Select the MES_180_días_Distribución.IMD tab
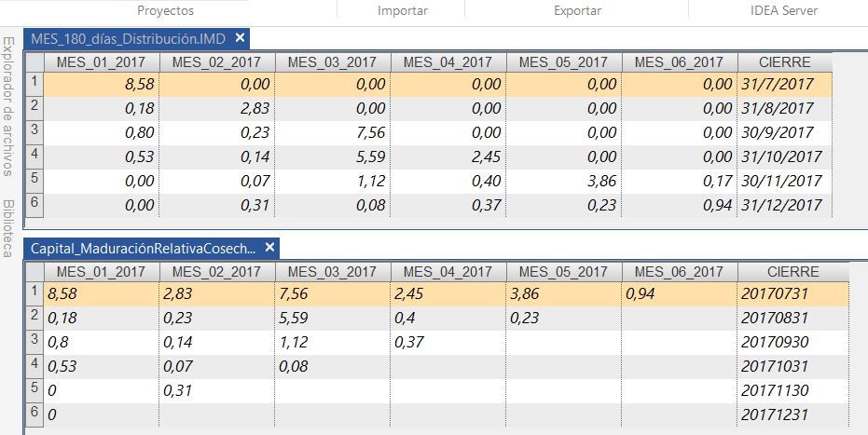 pyautogui.click(x=130, y=39)
